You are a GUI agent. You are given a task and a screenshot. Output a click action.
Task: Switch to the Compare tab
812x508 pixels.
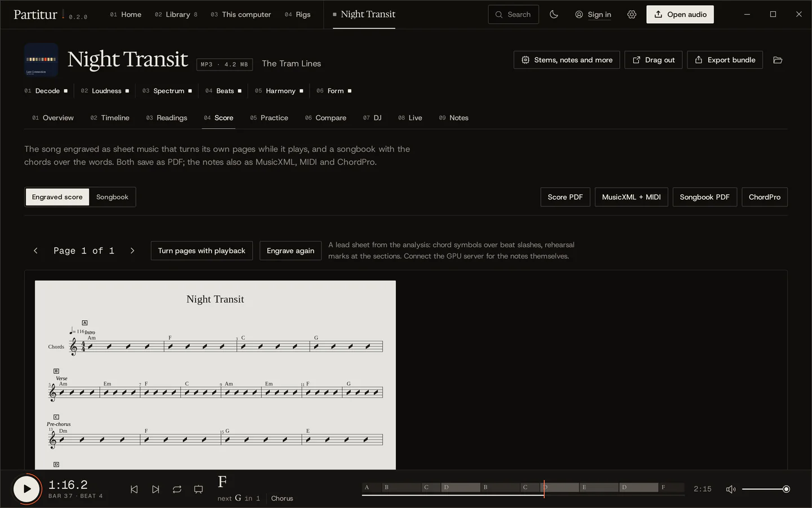325,118
